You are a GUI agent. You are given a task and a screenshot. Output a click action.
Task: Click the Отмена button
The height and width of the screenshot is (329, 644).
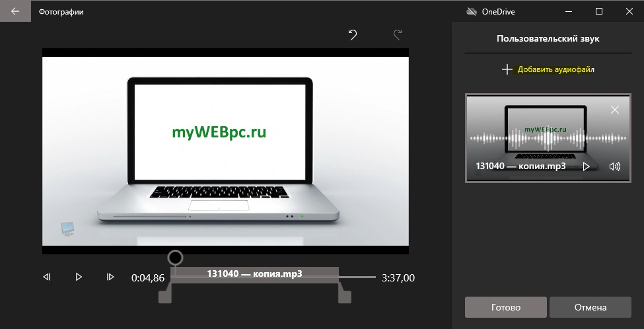(590, 307)
